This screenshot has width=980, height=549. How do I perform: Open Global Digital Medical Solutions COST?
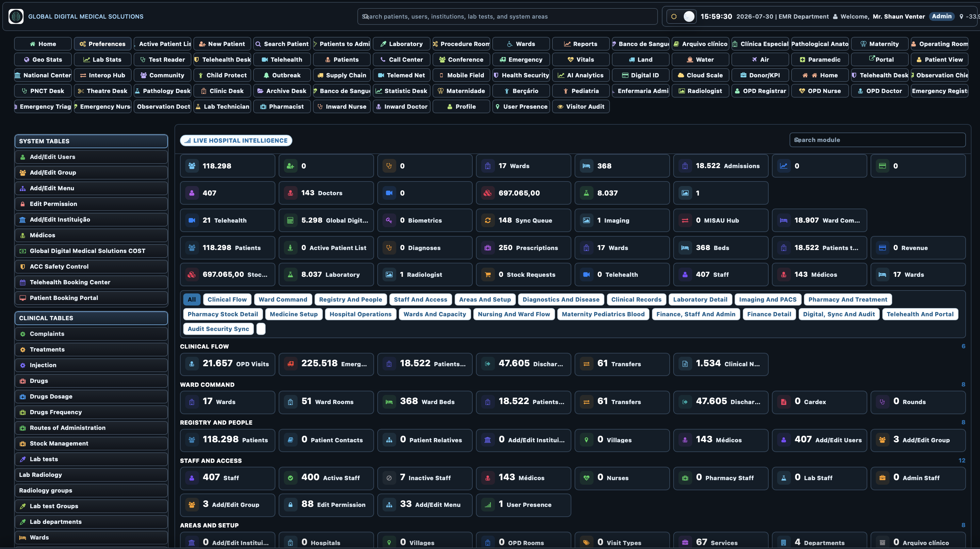pos(91,251)
